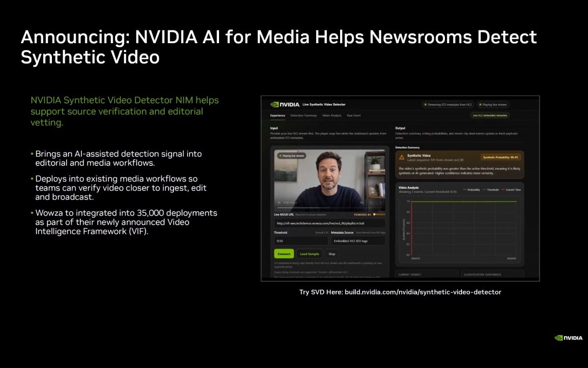The width and height of the screenshot is (588, 368).
Task: Click the 'Live HLS embedded metadata' badge
Action: click(x=490, y=115)
